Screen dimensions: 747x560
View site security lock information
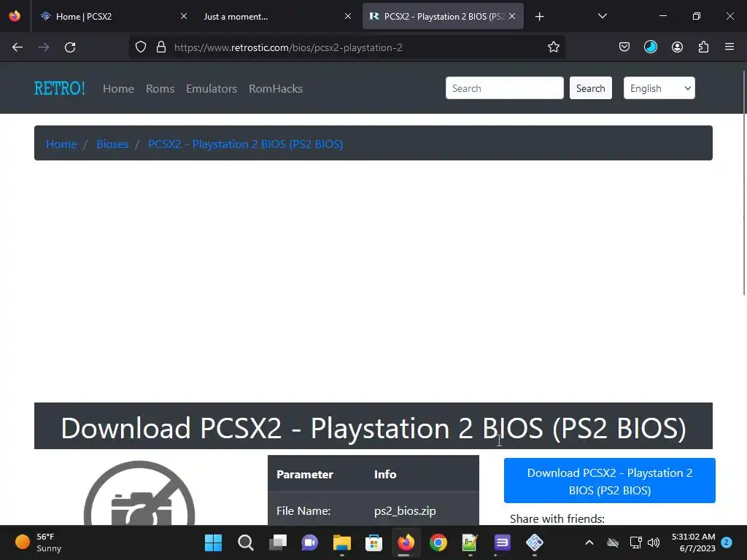(161, 47)
